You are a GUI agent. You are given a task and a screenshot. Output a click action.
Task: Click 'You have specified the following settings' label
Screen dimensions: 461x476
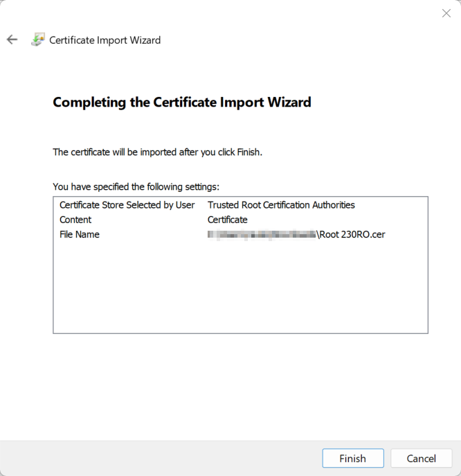pos(136,186)
